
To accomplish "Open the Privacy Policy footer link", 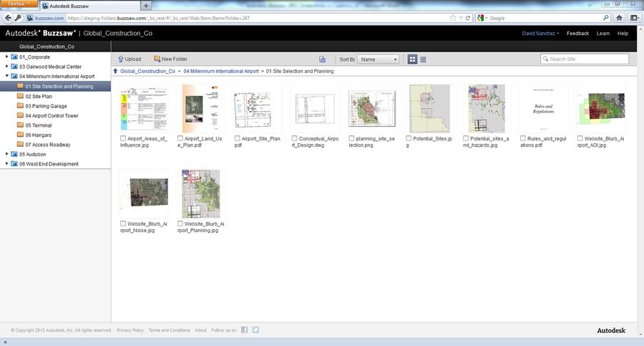I will point(130,330).
